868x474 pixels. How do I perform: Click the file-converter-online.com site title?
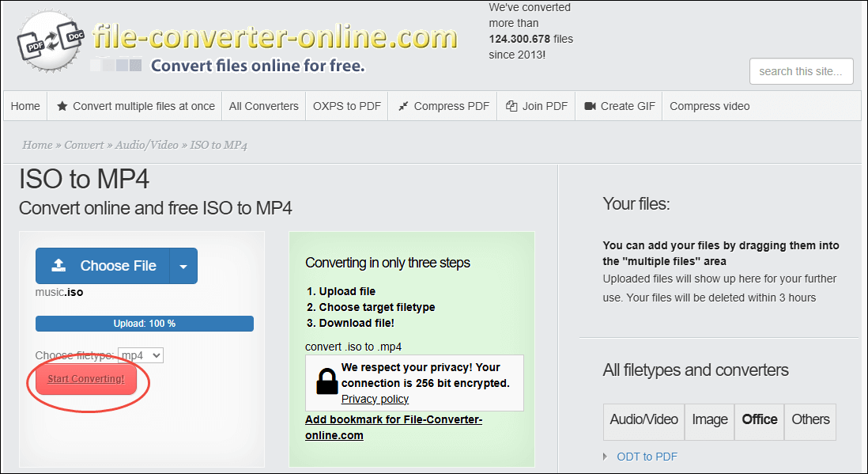[x=274, y=37]
